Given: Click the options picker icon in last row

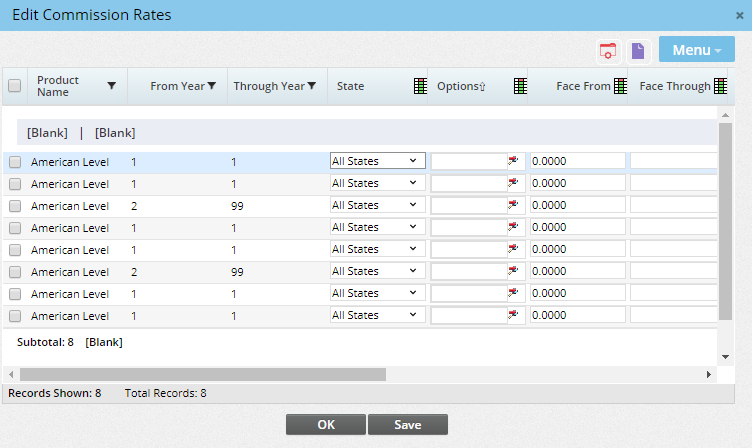Looking at the screenshot, I should coord(515,315).
